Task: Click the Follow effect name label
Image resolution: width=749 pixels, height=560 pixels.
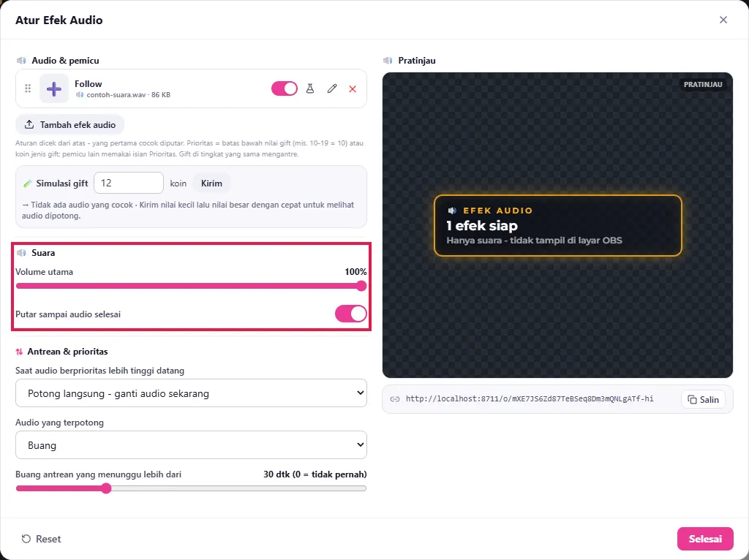Action: tap(89, 83)
